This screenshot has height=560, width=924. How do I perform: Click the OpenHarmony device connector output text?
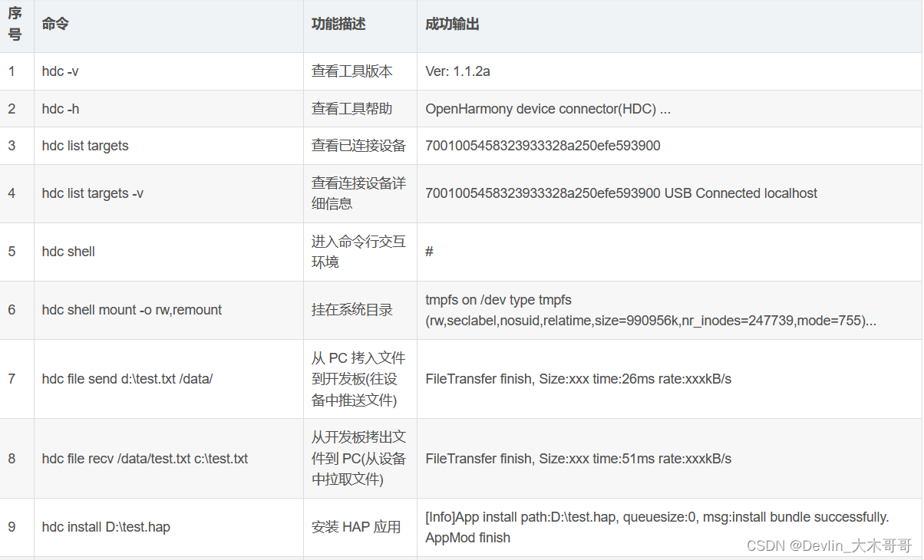546,108
